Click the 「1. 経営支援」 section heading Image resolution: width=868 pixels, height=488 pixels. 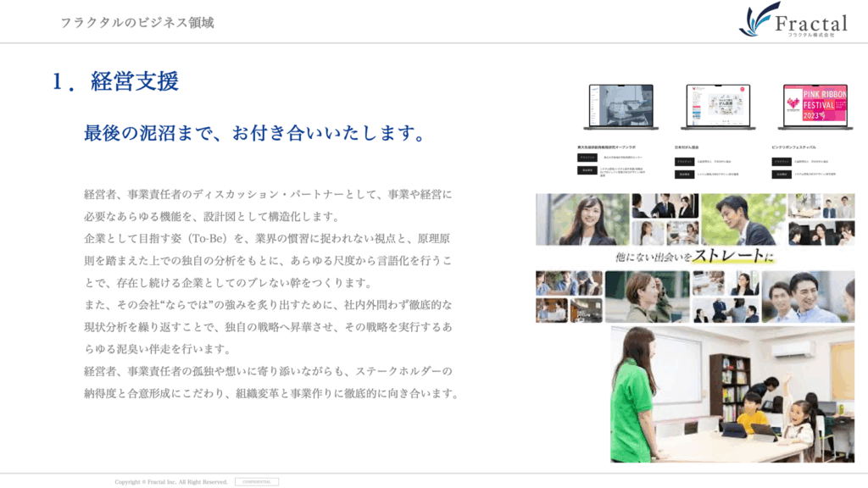tap(115, 81)
